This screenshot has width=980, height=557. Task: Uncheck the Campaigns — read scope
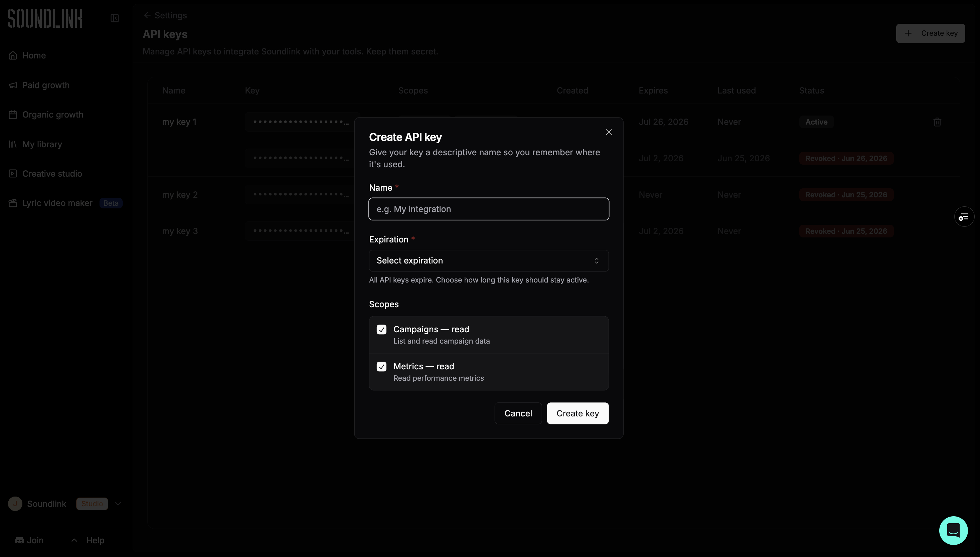pyautogui.click(x=381, y=329)
